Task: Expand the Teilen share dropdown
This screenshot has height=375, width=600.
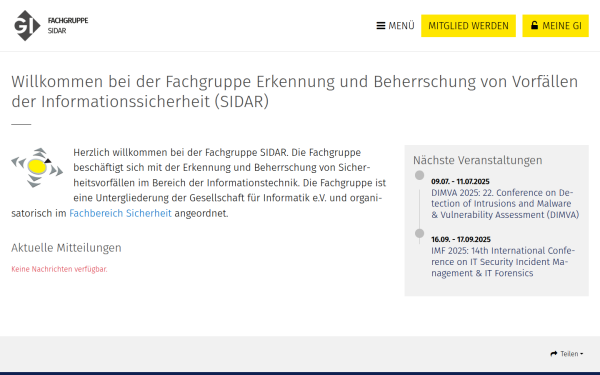Action: 567,354
